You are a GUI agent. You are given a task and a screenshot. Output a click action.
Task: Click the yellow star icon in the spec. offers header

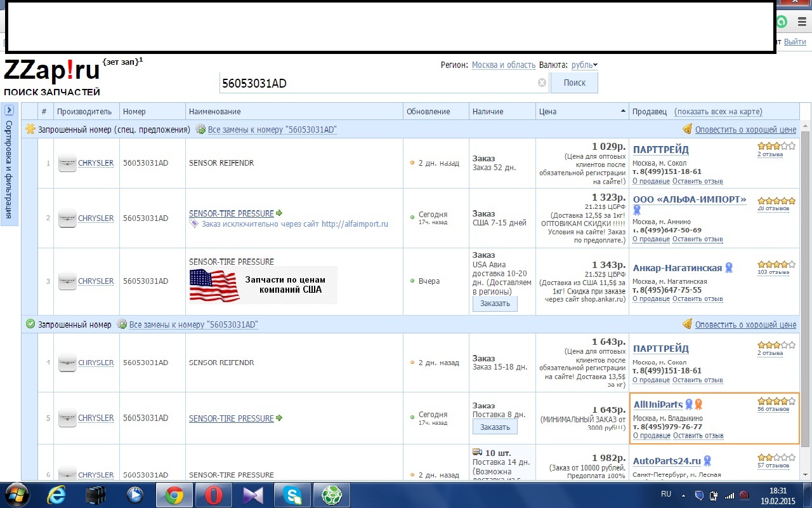pos(30,129)
